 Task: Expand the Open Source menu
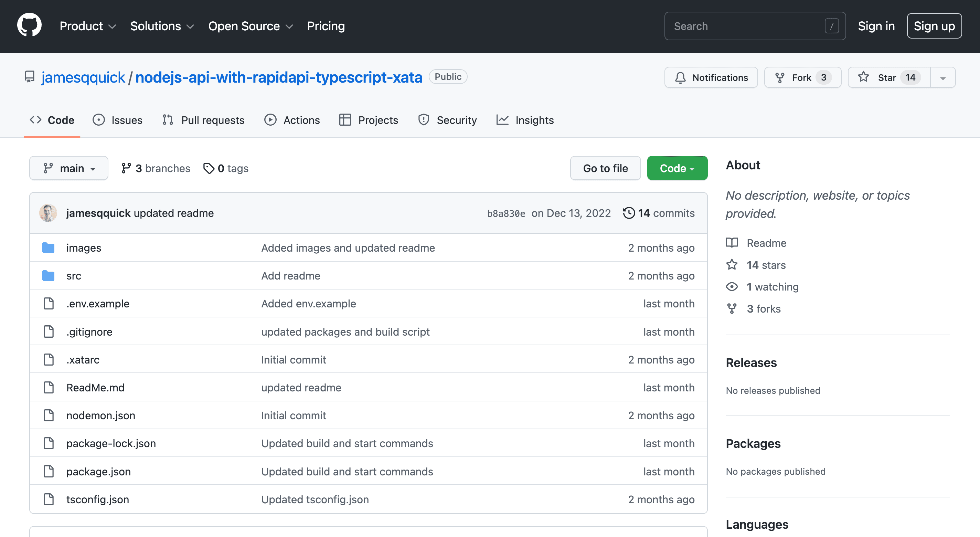[x=251, y=26]
